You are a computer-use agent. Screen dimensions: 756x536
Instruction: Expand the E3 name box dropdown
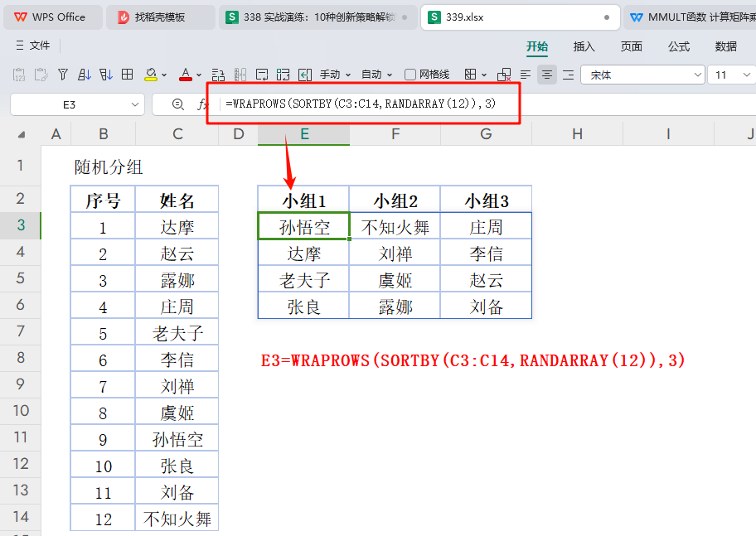(x=135, y=104)
